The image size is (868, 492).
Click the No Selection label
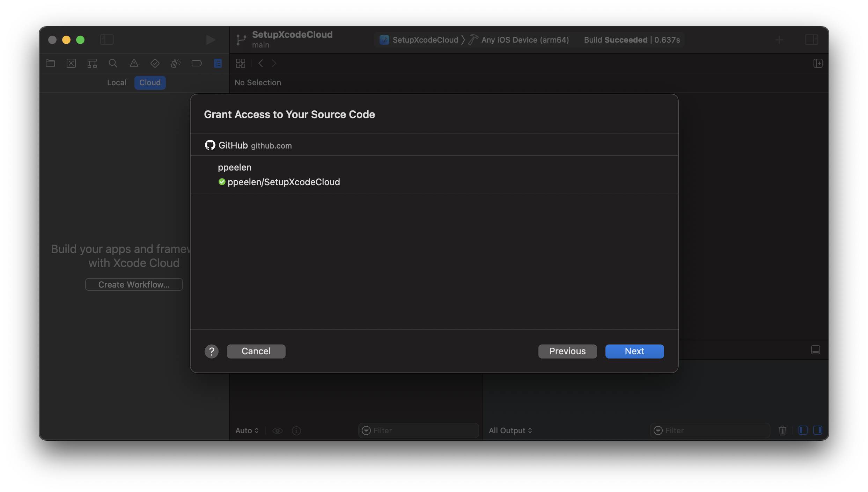258,82
